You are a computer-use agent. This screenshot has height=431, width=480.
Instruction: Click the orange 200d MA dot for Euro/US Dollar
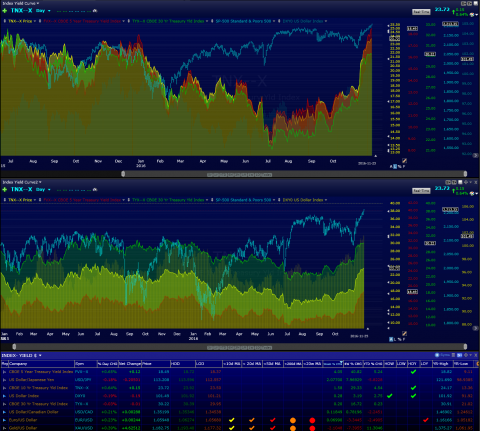tap(293, 420)
